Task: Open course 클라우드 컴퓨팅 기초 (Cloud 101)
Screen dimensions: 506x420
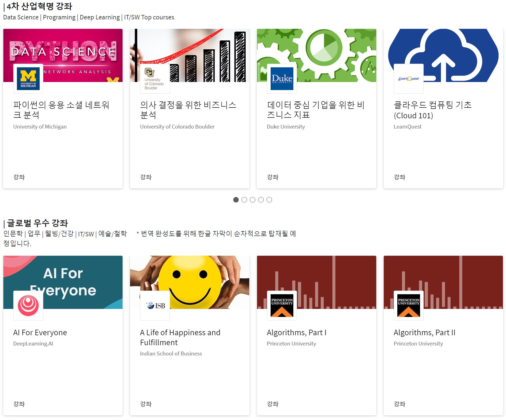Action: [x=433, y=110]
